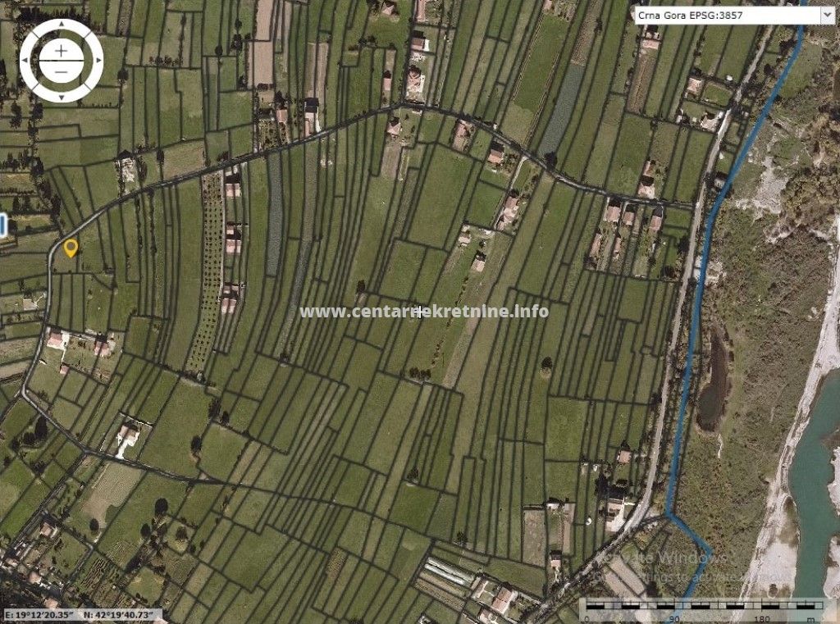Click the N: 42°19'40.73" latitude readout

(x=121, y=615)
